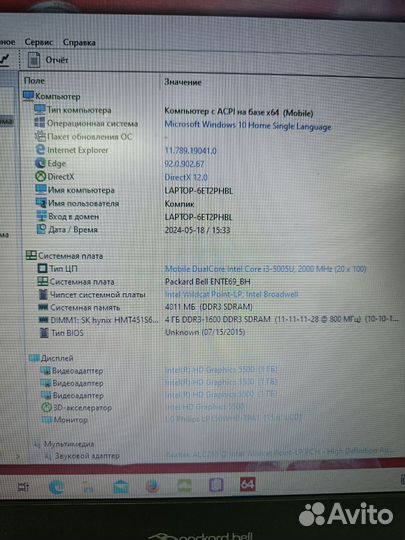Select the LAPTOP-6ET2PHBL value in Имя компьютера row
The image size is (405, 540).
(199, 190)
